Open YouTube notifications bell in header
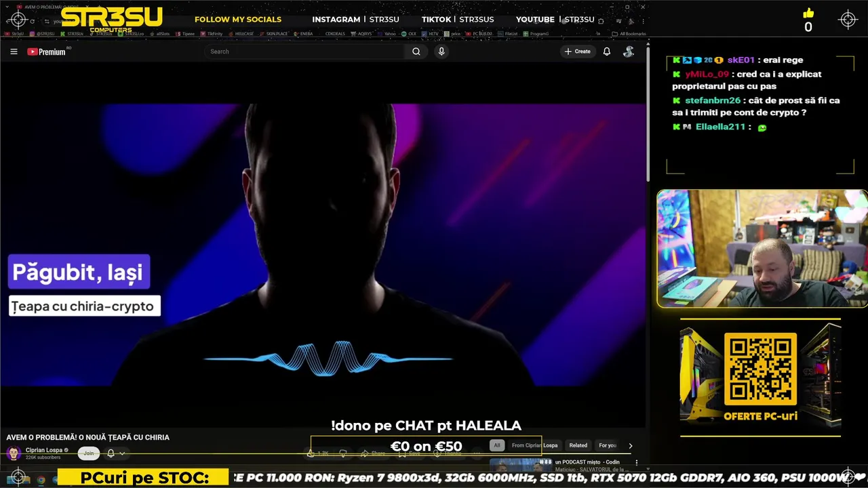 607,52
